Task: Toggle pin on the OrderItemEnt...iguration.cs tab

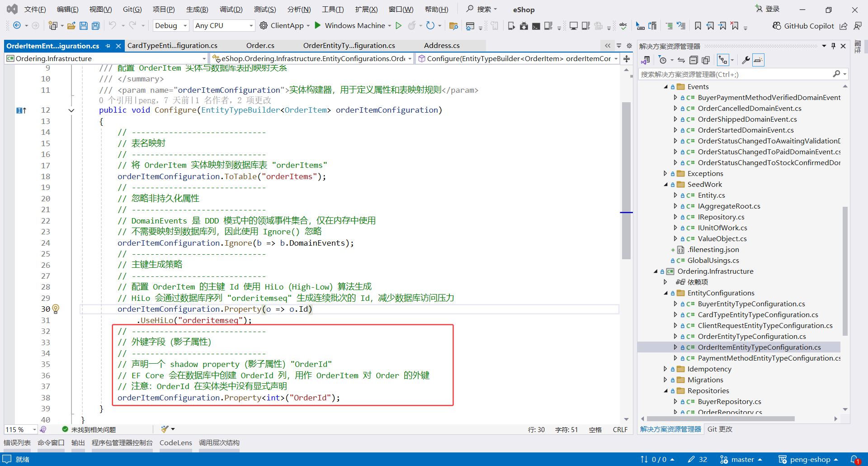Action: coord(108,46)
